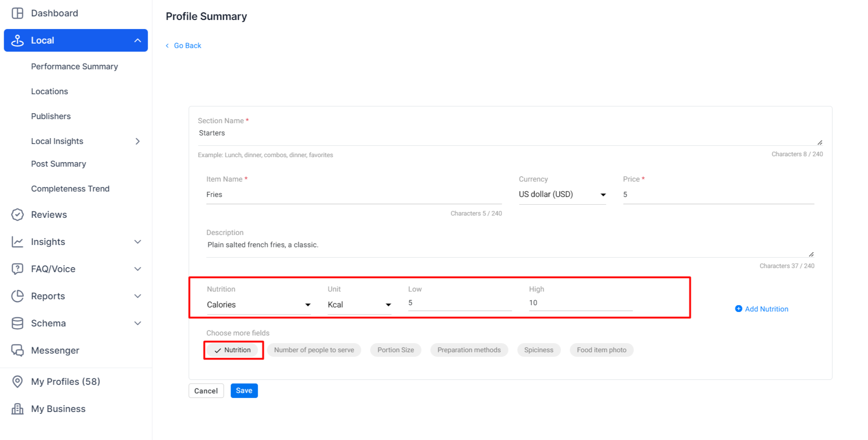The image size is (868, 440).
Task: Deselect the Nutrition field chip
Action: coord(233,350)
